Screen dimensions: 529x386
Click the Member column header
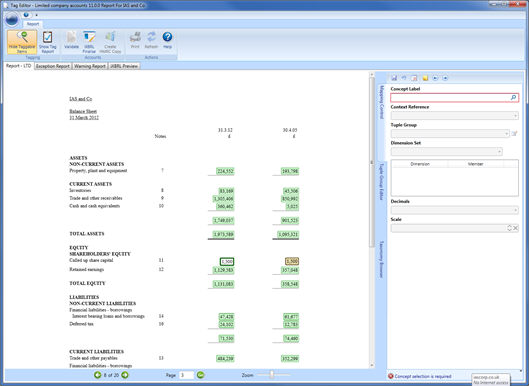(x=475, y=164)
